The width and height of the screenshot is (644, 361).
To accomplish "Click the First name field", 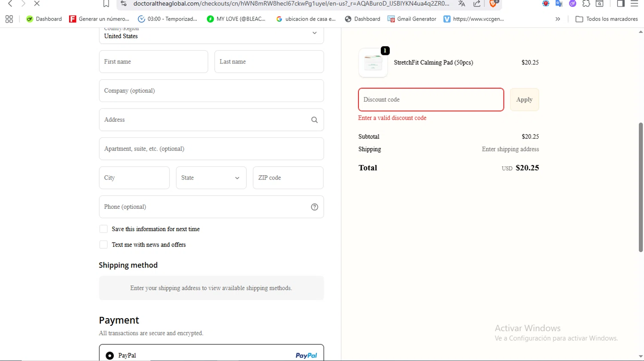I will click(x=153, y=62).
